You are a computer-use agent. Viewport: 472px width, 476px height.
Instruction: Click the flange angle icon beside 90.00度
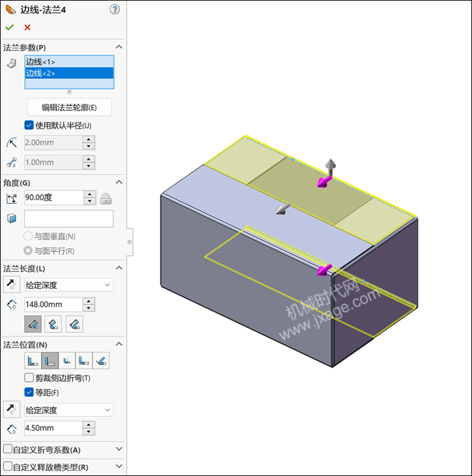tap(12, 198)
